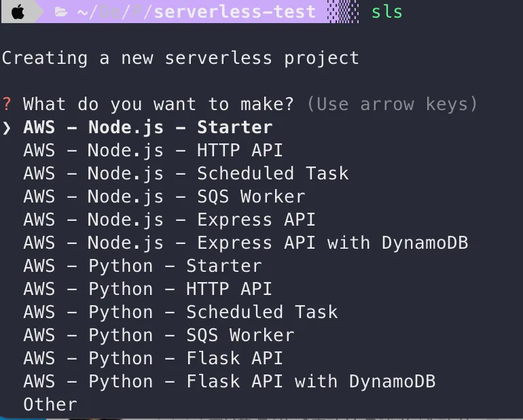
Task: Pick Python Flask API with DynamoDB
Action: [x=229, y=381]
